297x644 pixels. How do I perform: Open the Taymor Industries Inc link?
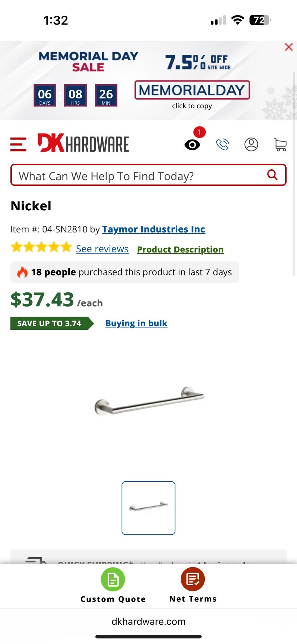click(154, 229)
